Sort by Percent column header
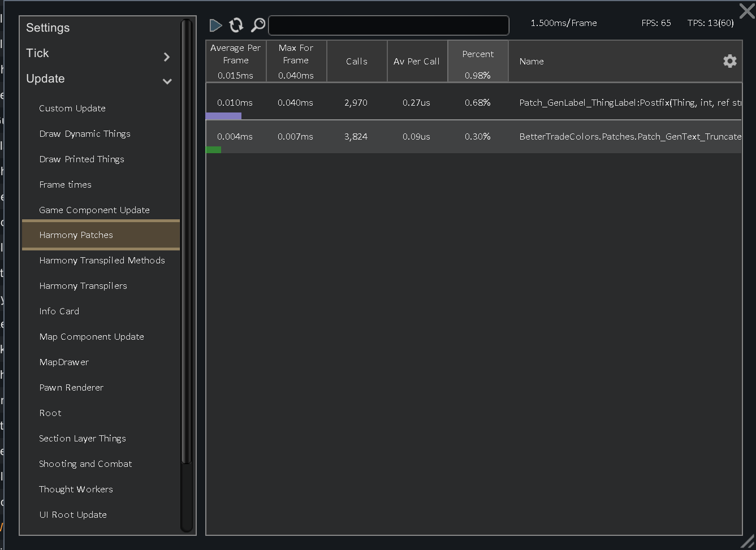 coord(478,61)
